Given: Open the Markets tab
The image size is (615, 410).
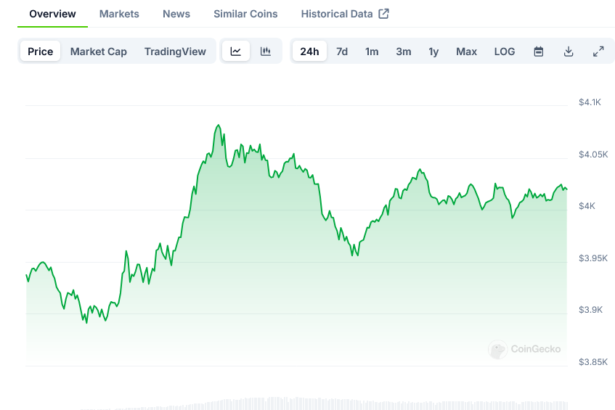Looking at the screenshot, I should tap(119, 14).
